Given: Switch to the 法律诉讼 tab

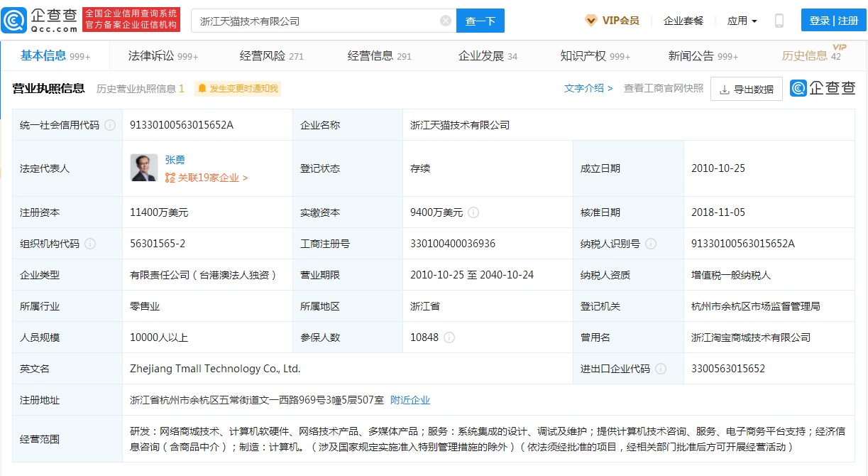Looking at the screenshot, I should [163, 56].
